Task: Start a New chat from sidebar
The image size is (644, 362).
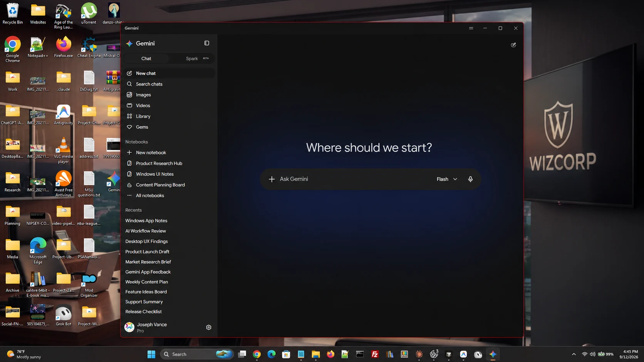Action: pyautogui.click(x=169, y=73)
